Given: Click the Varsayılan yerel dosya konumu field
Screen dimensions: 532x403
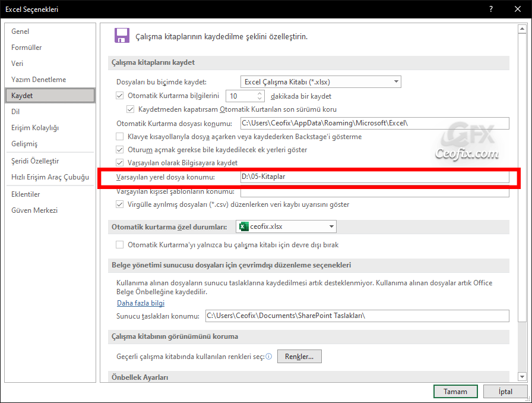Looking at the screenshot, I should click(375, 177).
